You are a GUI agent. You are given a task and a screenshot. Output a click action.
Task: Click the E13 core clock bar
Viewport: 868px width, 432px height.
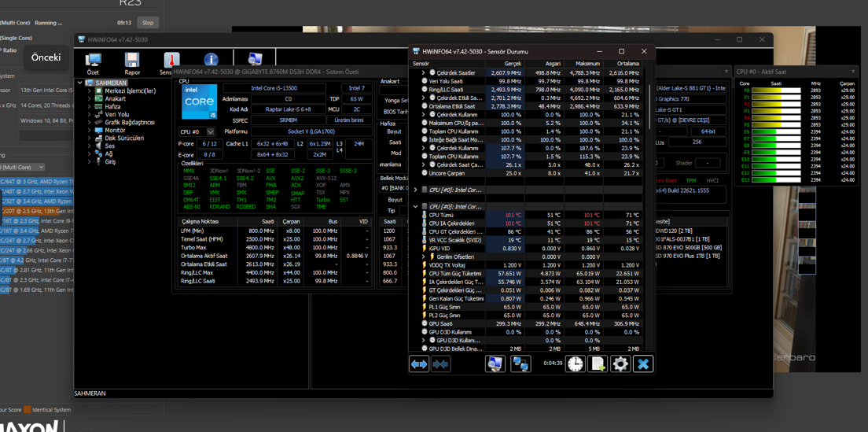(x=778, y=180)
